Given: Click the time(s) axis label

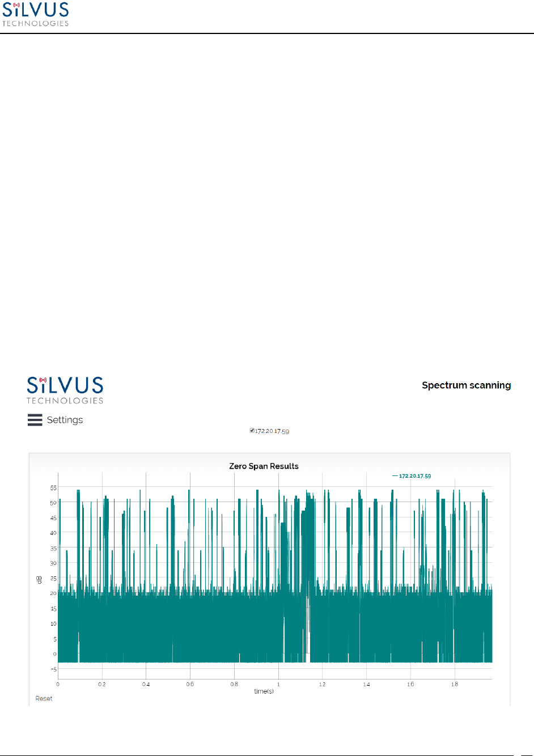Looking at the screenshot, I should (264, 691).
